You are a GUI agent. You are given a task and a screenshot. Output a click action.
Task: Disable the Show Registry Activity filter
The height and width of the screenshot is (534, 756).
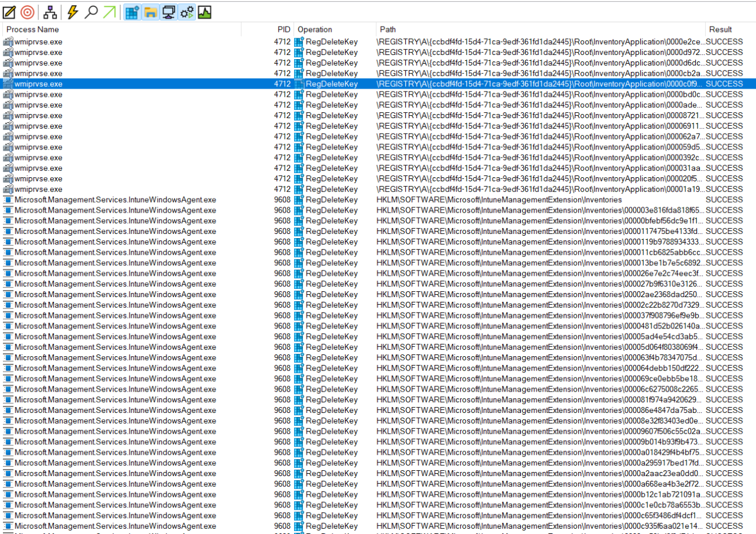131,12
